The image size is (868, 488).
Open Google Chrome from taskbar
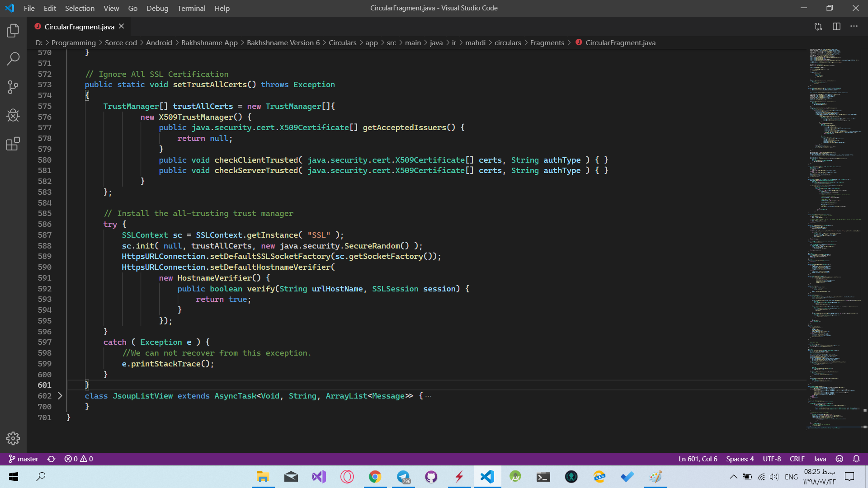click(x=375, y=477)
